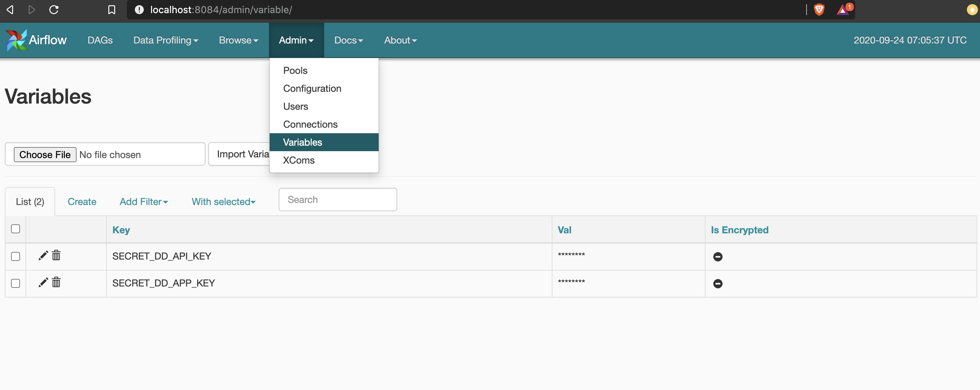Open the Create variable tab link
980x390 pixels.
pyautogui.click(x=82, y=202)
